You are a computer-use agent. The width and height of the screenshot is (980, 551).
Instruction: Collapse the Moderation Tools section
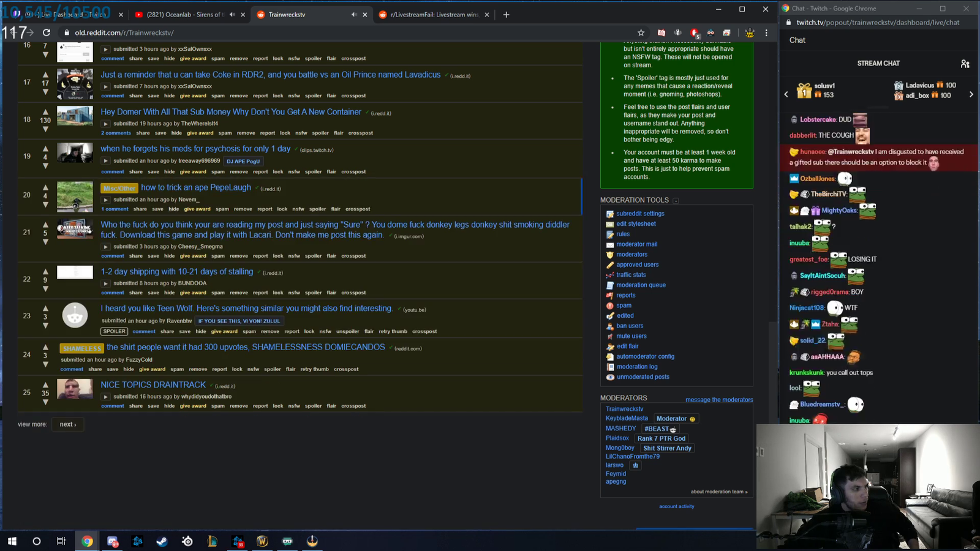tap(676, 201)
